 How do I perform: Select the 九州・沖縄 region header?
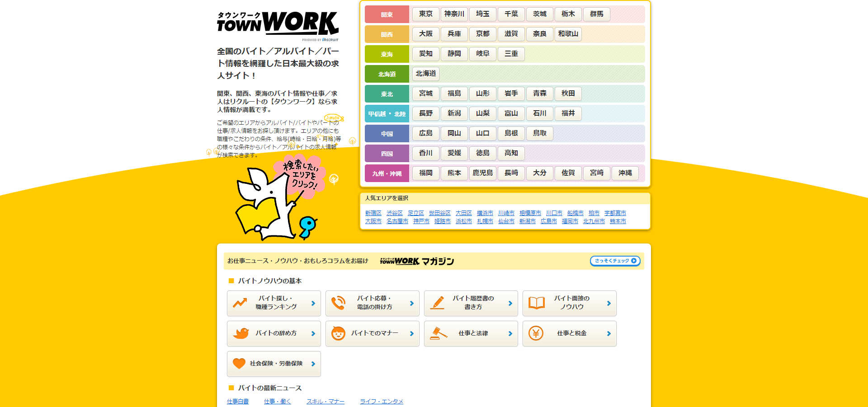click(387, 173)
